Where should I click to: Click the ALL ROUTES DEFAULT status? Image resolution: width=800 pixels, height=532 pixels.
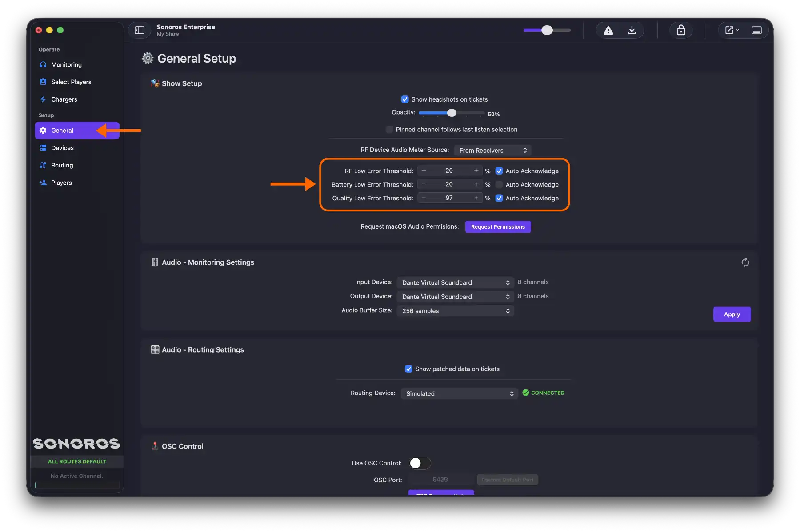77,461
